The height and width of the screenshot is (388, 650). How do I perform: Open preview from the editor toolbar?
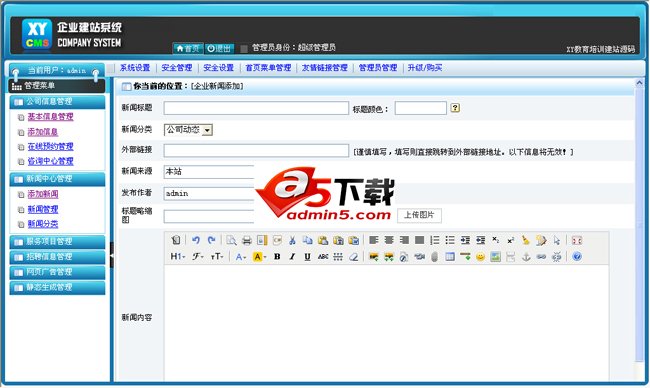pyautogui.click(x=231, y=240)
